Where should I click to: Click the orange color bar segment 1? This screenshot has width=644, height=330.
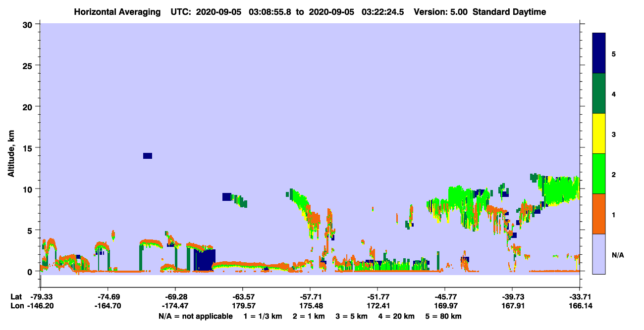599,213
